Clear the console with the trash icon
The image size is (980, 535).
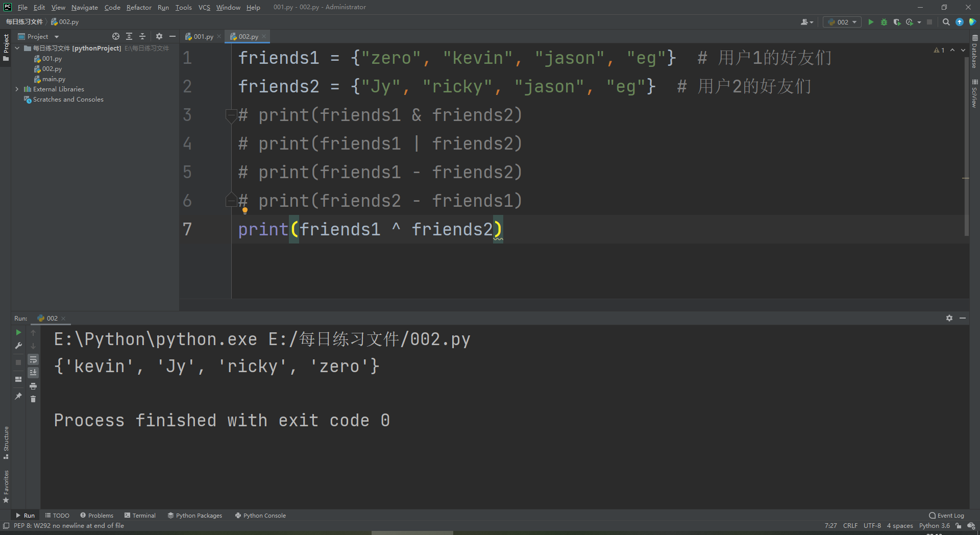[33, 399]
